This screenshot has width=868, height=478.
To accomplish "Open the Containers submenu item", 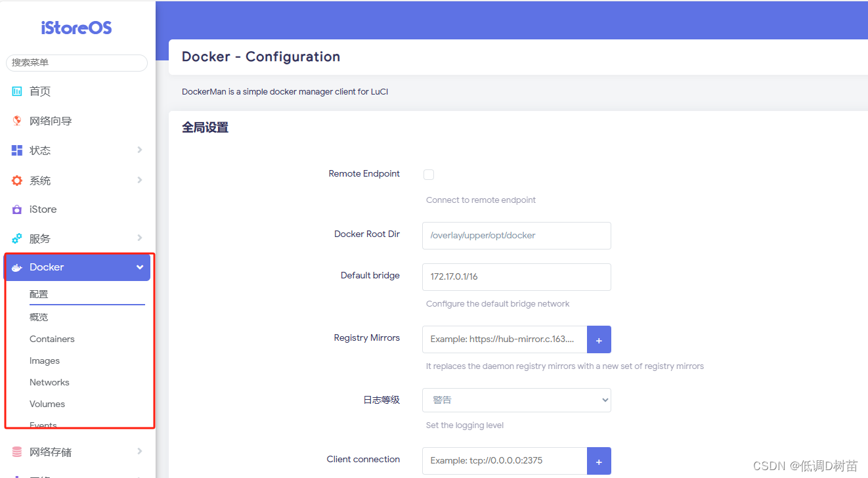I will [x=52, y=339].
